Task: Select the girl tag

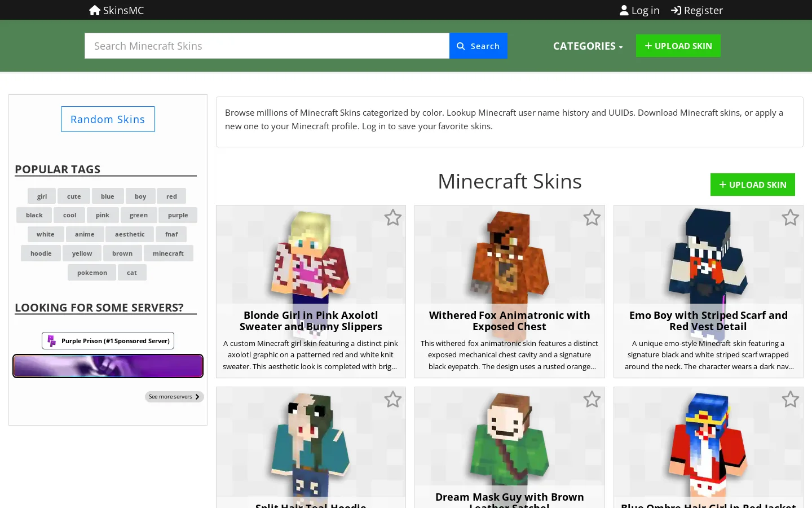Action: [x=42, y=196]
